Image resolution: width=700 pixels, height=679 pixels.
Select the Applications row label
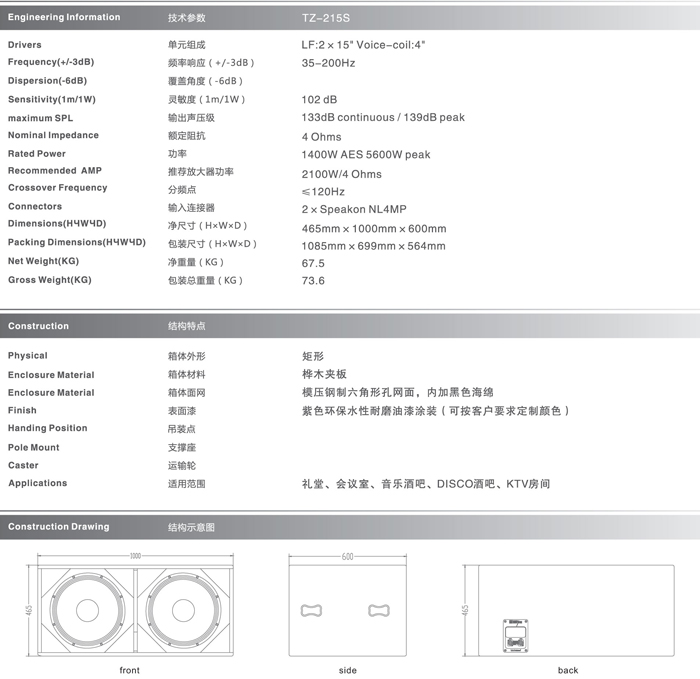pyautogui.click(x=38, y=483)
